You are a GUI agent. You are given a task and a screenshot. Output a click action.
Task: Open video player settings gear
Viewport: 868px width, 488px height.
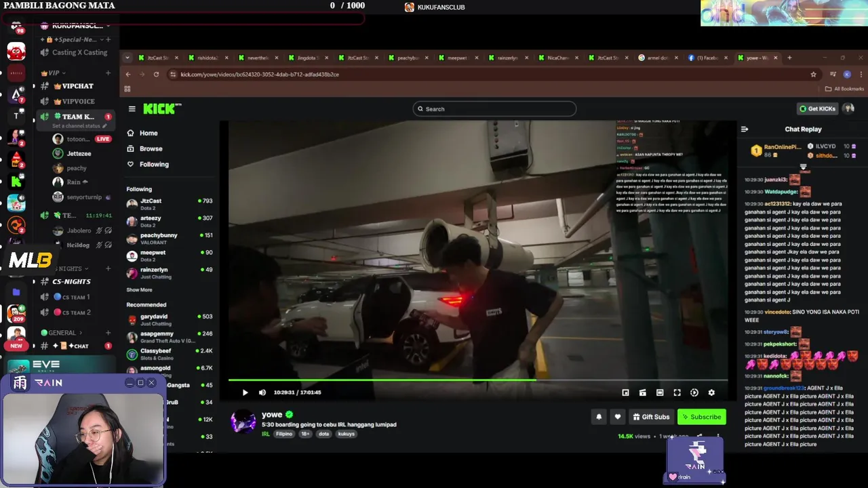(x=711, y=392)
